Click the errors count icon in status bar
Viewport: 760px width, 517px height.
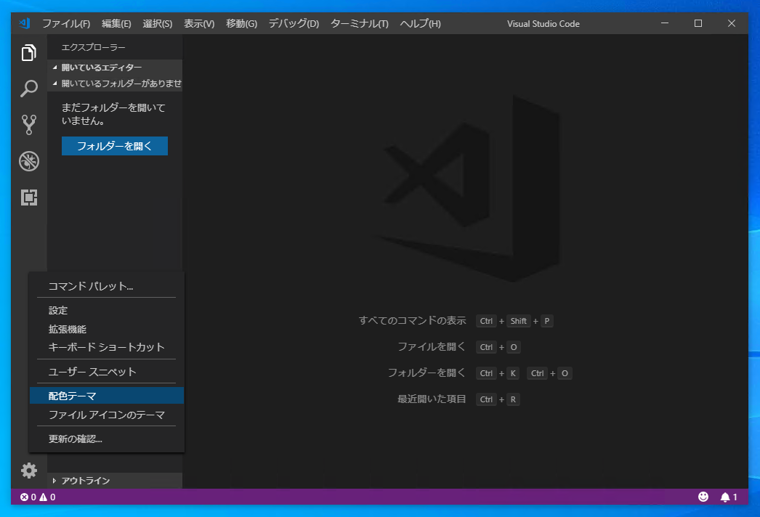click(24, 497)
